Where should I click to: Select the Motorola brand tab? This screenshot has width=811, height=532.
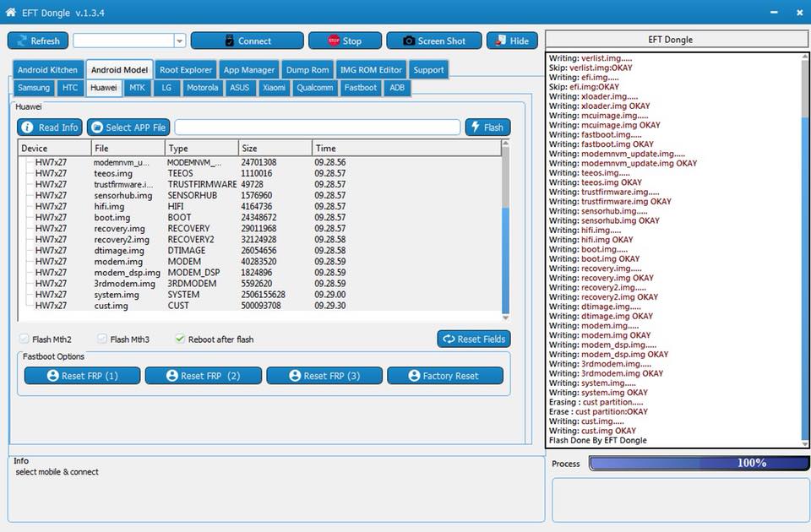click(202, 87)
